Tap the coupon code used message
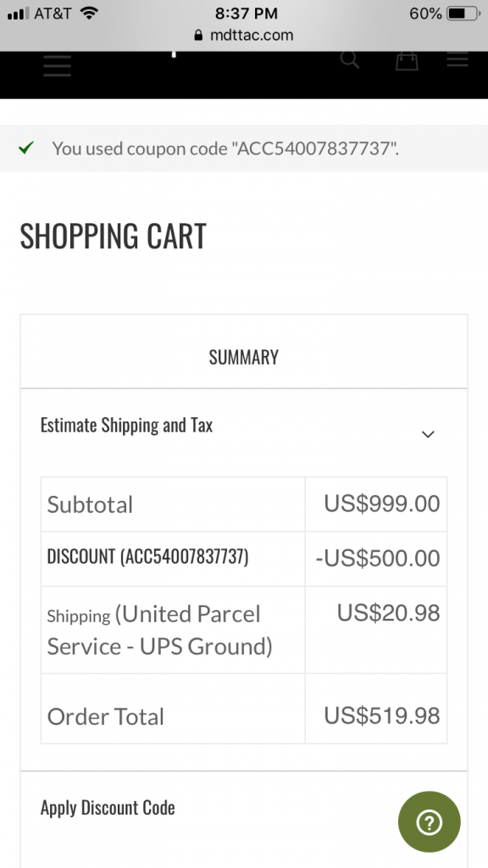 [x=225, y=148]
